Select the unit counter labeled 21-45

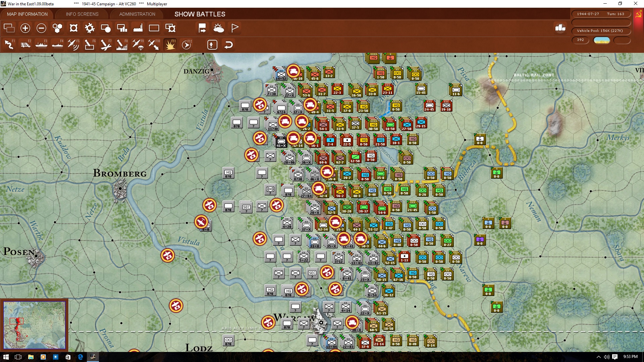413,206
